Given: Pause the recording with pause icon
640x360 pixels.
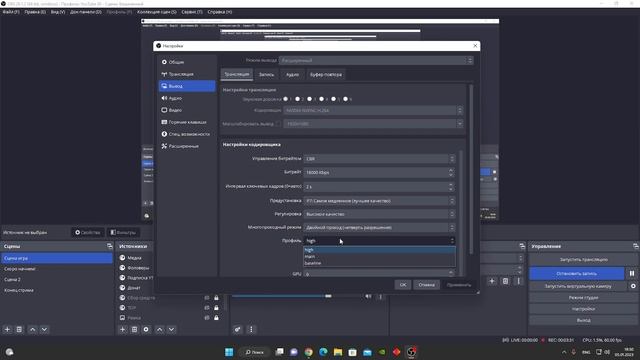Looking at the screenshot, I should click(632, 273).
